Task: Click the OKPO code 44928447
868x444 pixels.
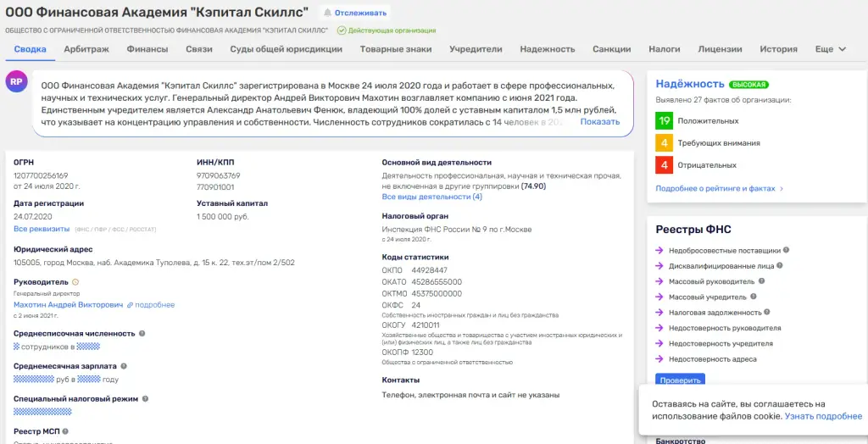Action: [430, 270]
